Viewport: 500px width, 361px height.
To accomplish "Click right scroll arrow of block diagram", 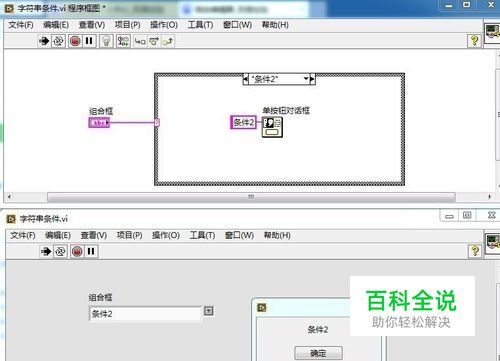I will point(489,197).
